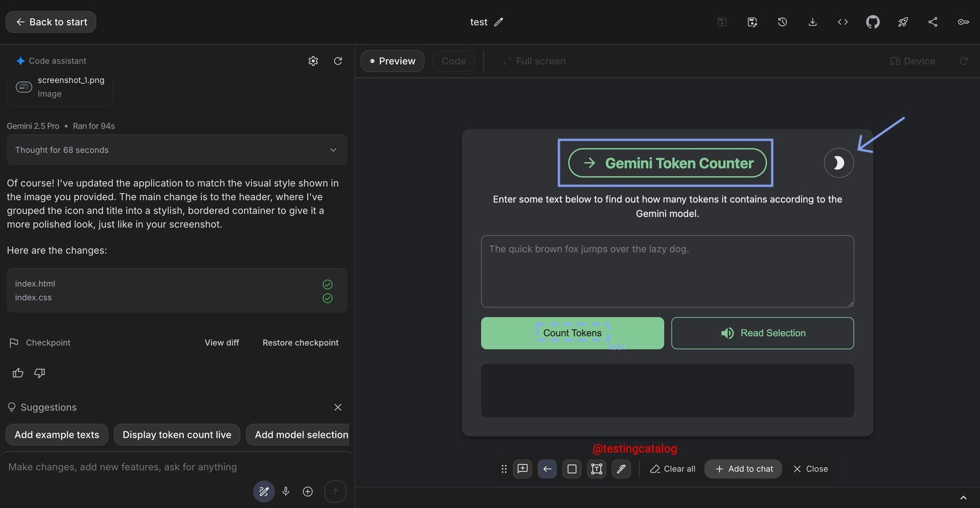This screenshot has height=508, width=980.
Task: Give a thumbs up to the response
Action: pyautogui.click(x=18, y=373)
